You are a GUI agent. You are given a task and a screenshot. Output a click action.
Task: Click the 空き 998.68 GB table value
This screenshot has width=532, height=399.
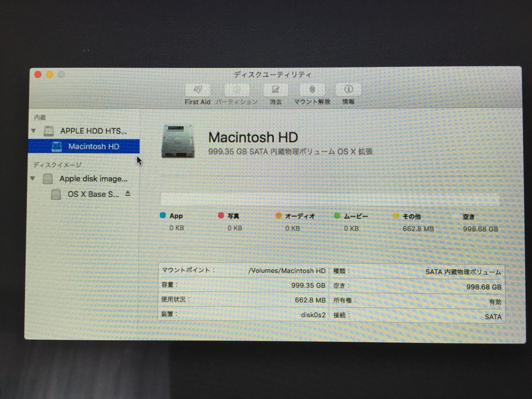pos(484,287)
